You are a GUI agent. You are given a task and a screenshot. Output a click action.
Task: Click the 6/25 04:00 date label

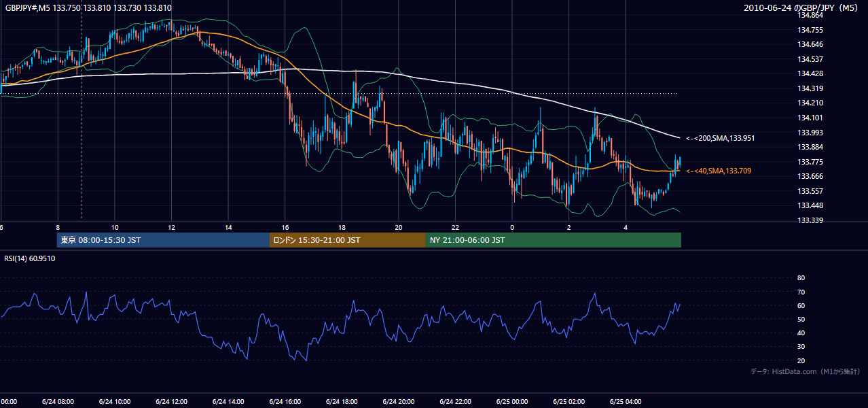point(626,401)
